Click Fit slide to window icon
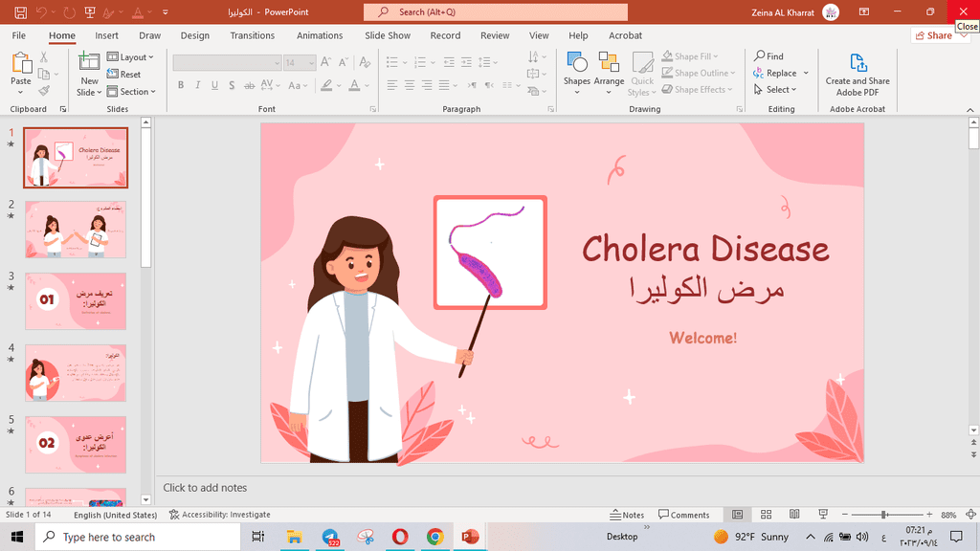Viewport: 980px width, 551px height. pyautogui.click(x=970, y=514)
